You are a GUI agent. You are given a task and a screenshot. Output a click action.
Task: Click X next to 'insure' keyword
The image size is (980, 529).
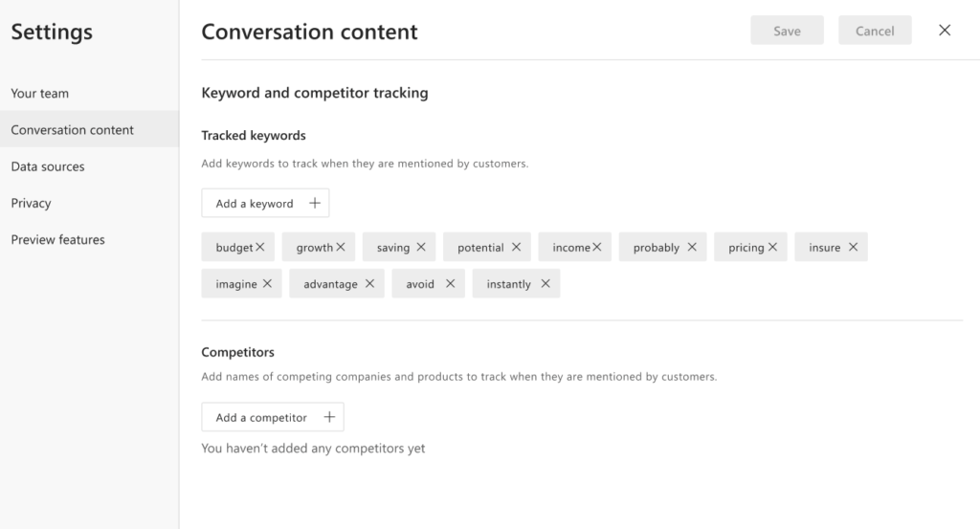(853, 248)
